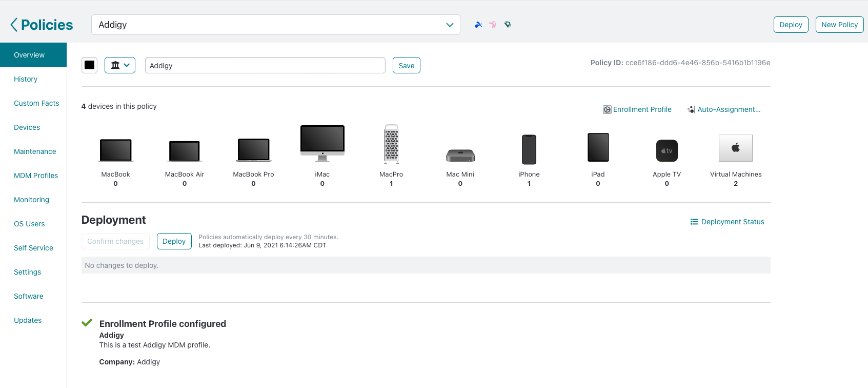Open the Auto-Assignment link
Screen dimensions: 868x388
pyautogui.click(x=729, y=109)
